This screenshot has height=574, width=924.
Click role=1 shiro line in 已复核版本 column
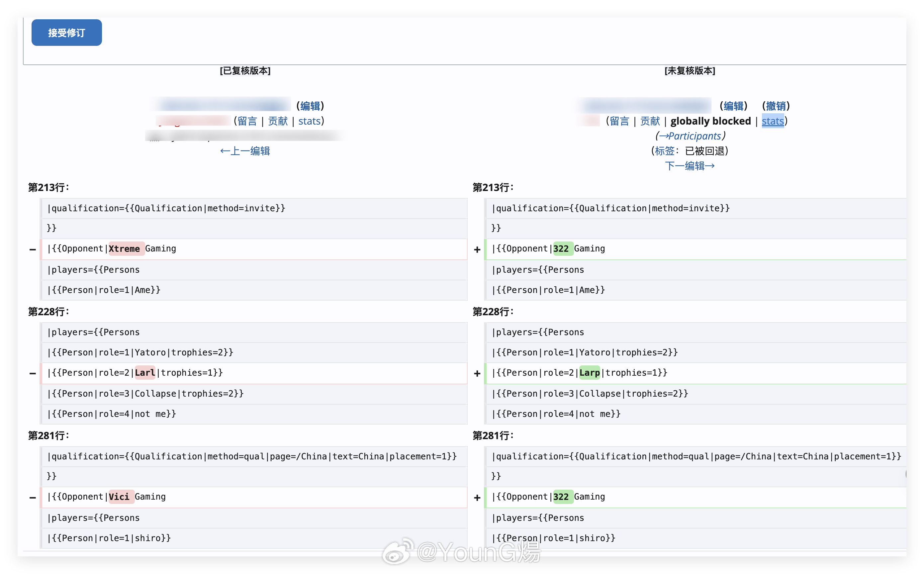click(254, 538)
